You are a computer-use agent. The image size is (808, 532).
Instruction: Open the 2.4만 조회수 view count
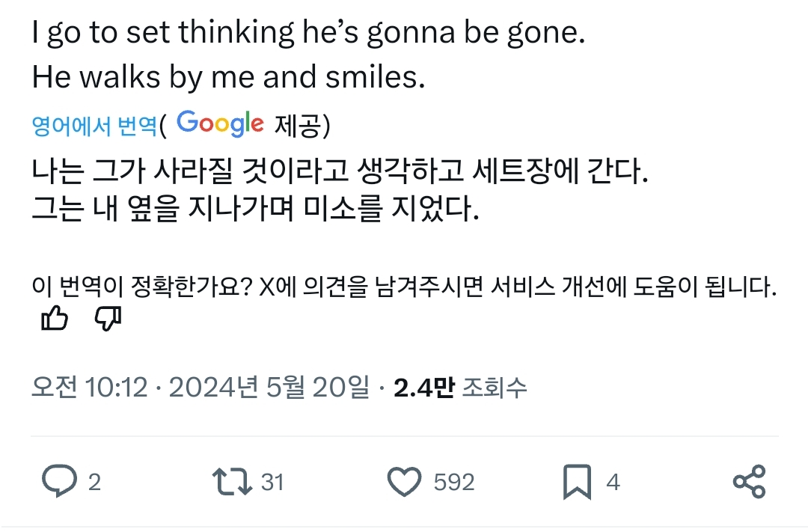pos(460,387)
